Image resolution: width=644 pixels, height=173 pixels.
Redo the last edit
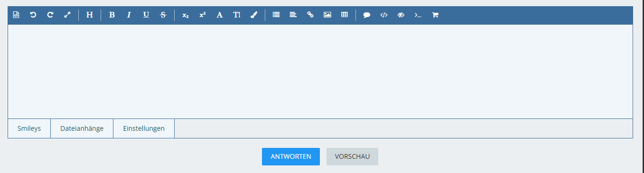[x=50, y=15]
